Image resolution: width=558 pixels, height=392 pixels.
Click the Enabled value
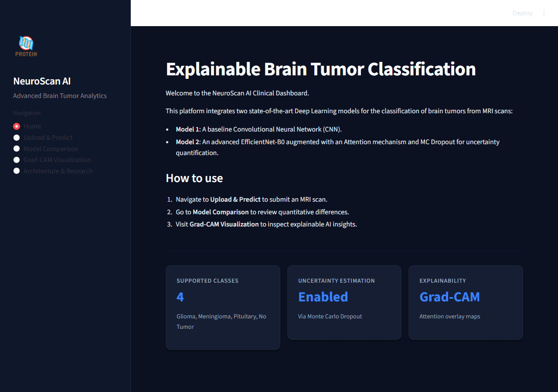(x=323, y=297)
